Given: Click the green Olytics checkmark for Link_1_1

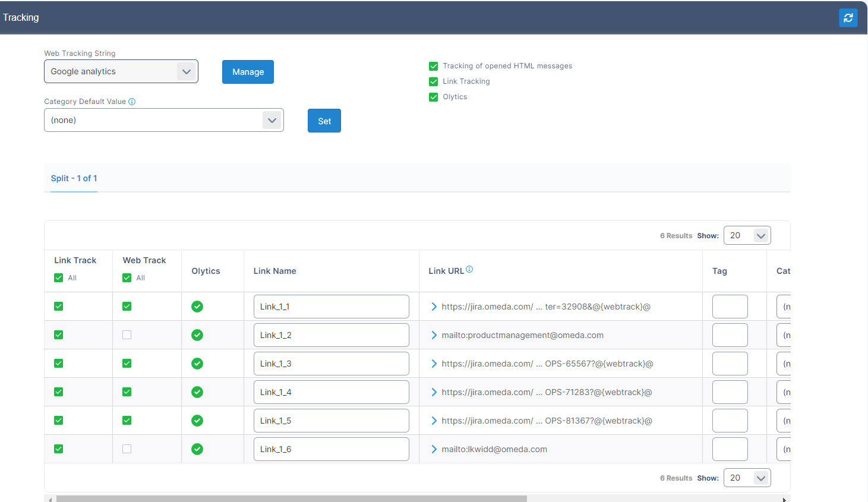Looking at the screenshot, I should pyautogui.click(x=197, y=307).
